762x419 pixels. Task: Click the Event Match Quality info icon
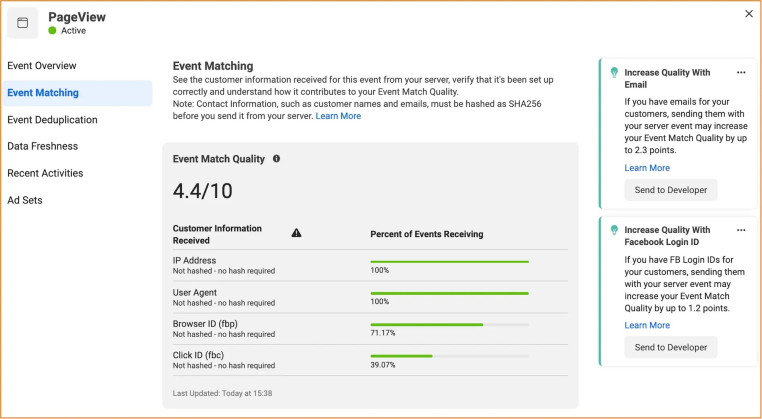coord(277,159)
